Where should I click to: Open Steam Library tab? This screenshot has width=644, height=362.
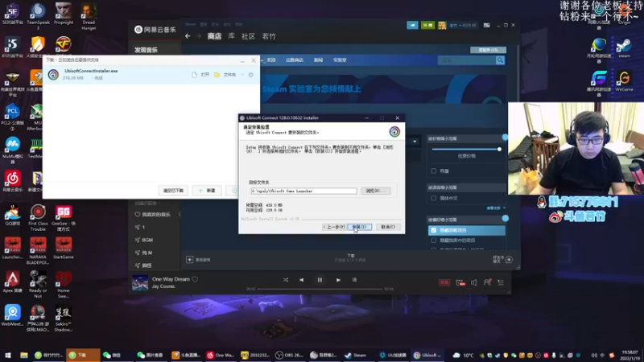(x=231, y=36)
